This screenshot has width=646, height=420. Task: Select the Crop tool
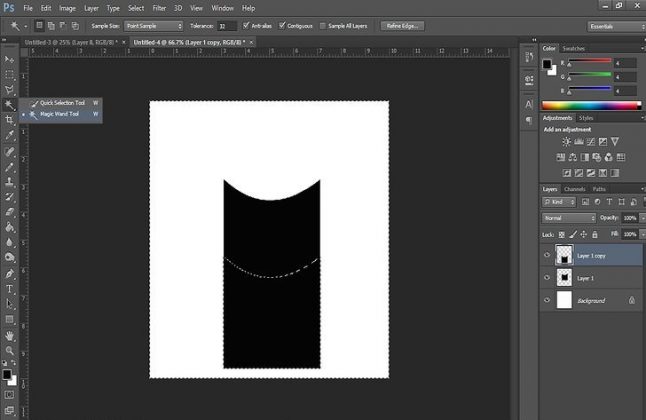pyautogui.click(x=9, y=120)
